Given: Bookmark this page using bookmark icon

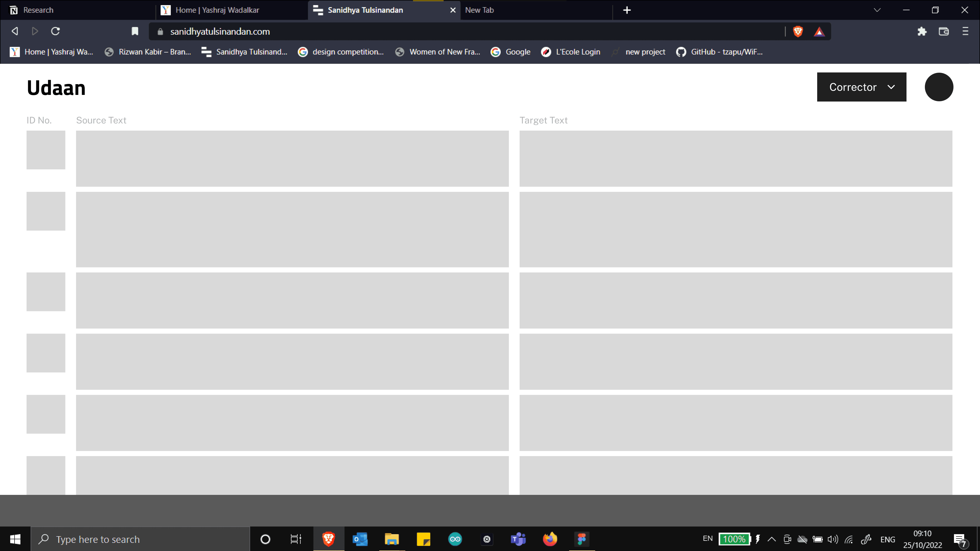Looking at the screenshot, I should click(x=135, y=31).
